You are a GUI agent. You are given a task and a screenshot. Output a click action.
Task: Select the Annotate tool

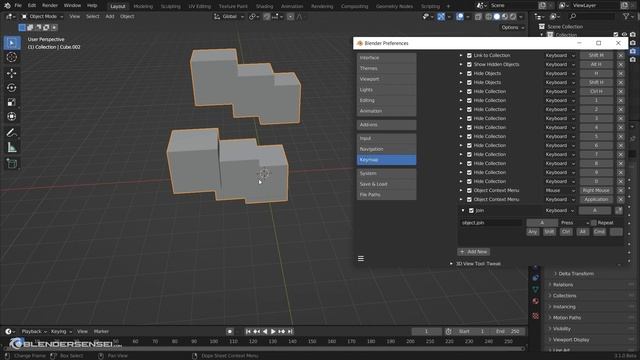[12, 133]
